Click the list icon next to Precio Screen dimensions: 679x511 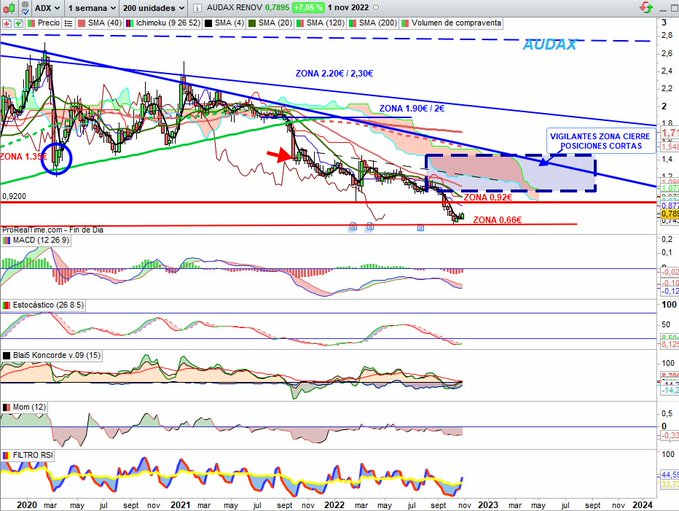tap(68, 23)
